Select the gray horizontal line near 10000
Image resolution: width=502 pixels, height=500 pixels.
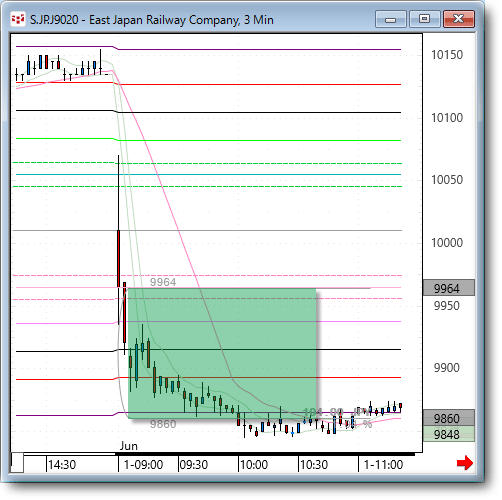click(207, 230)
